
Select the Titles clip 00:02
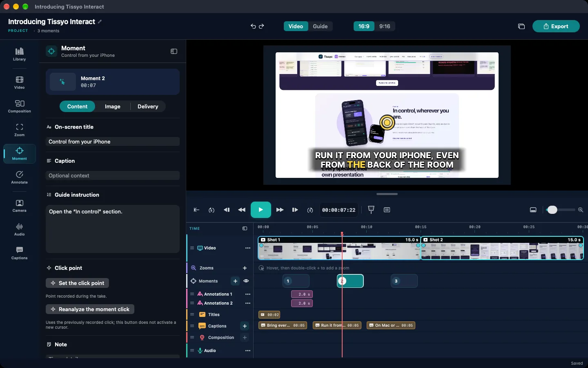click(269, 314)
